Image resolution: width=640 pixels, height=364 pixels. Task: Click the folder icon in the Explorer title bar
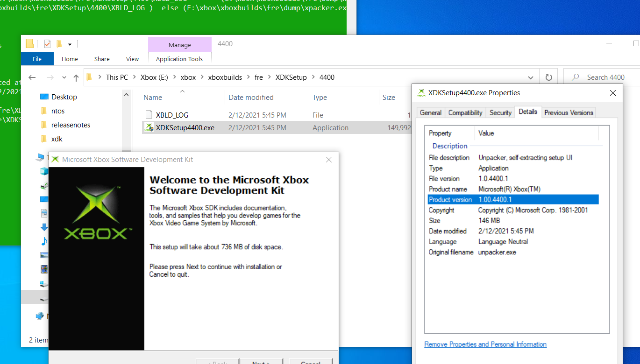(x=29, y=44)
